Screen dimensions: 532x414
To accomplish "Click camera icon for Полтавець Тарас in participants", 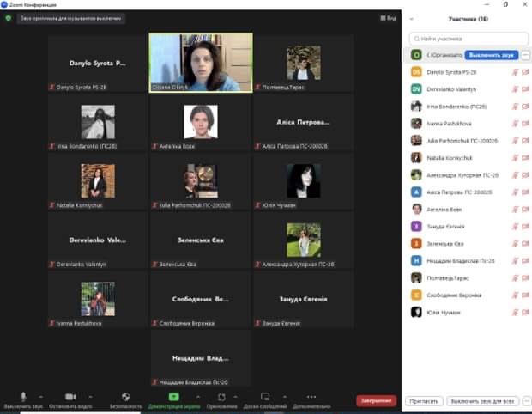I will point(525,277).
